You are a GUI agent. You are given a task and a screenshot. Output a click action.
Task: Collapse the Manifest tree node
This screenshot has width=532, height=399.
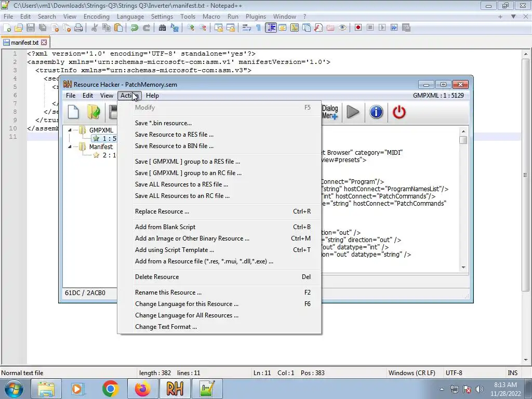[x=70, y=147]
